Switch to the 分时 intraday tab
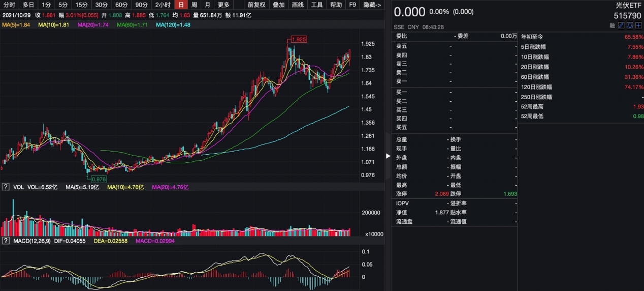644x291 pixels. pyautogui.click(x=9, y=5)
